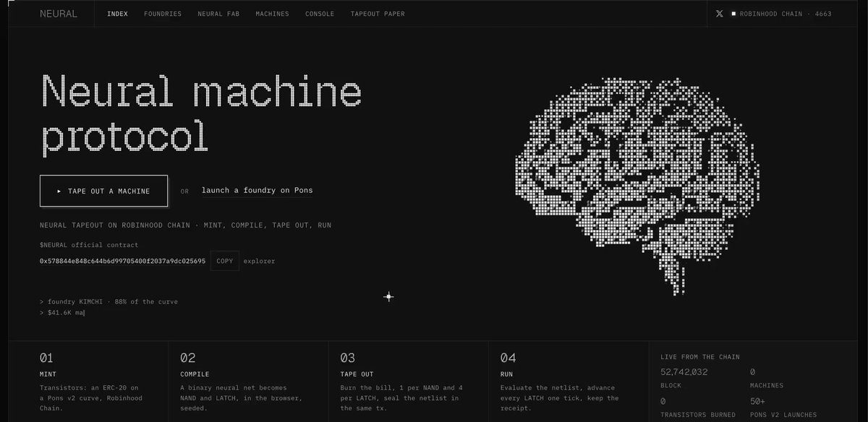The image size is (868, 422).
Task: Click the Robinhood Chain 4663 network indicator
Action: point(781,14)
